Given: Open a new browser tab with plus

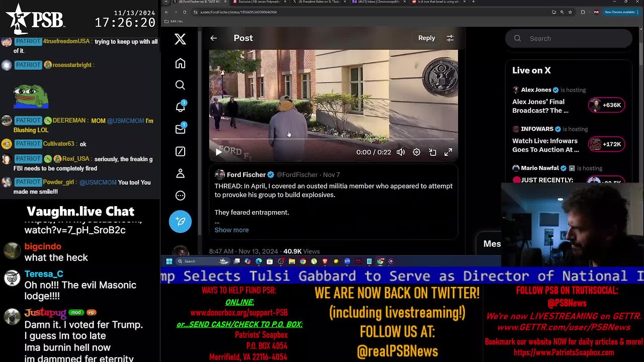Looking at the screenshot, I should [x=473, y=2].
